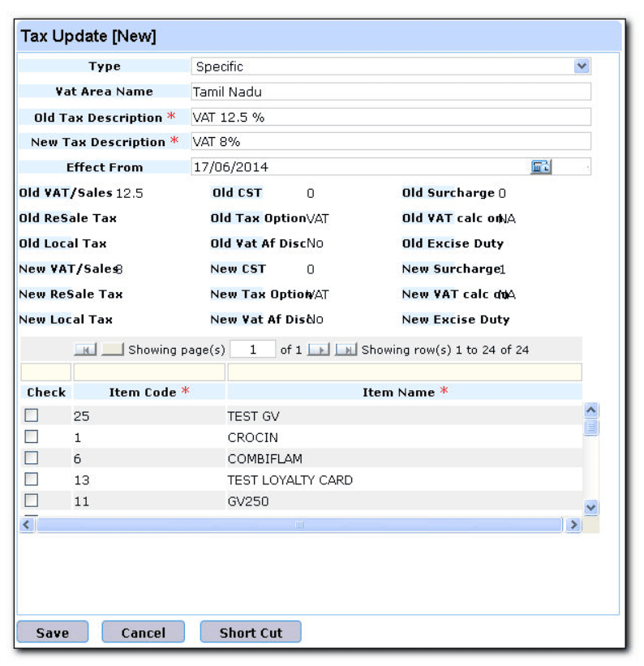Screen dimensions: 644x666
Task: Go to last page of results
Action: coord(346,350)
